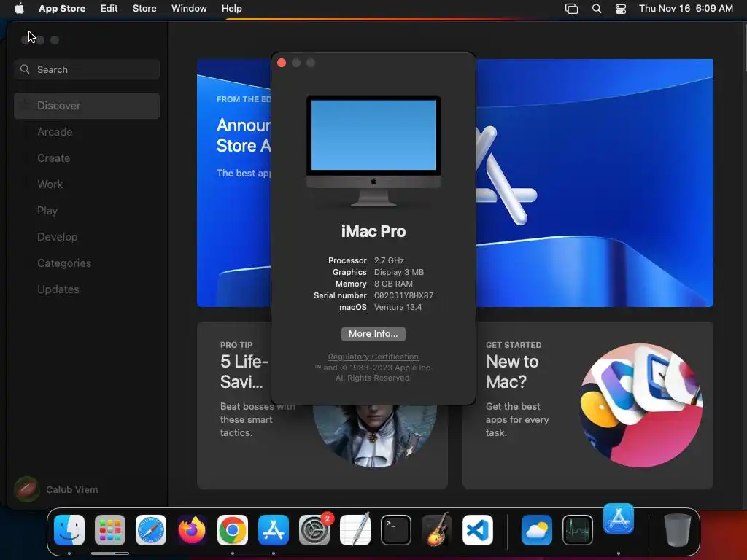The width and height of the screenshot is (747, 560).
Task: Open the Edit menu
Action: (109, 9)
